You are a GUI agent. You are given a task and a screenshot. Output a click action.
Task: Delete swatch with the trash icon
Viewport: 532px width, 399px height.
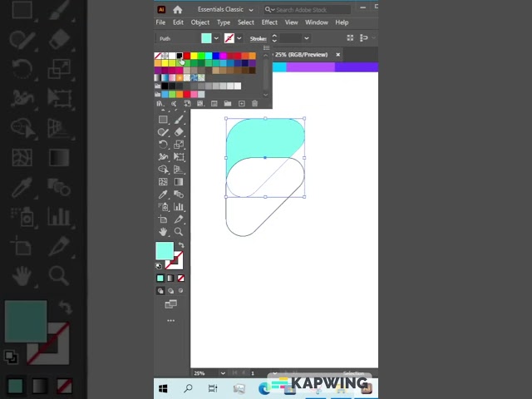coord(254,103)
